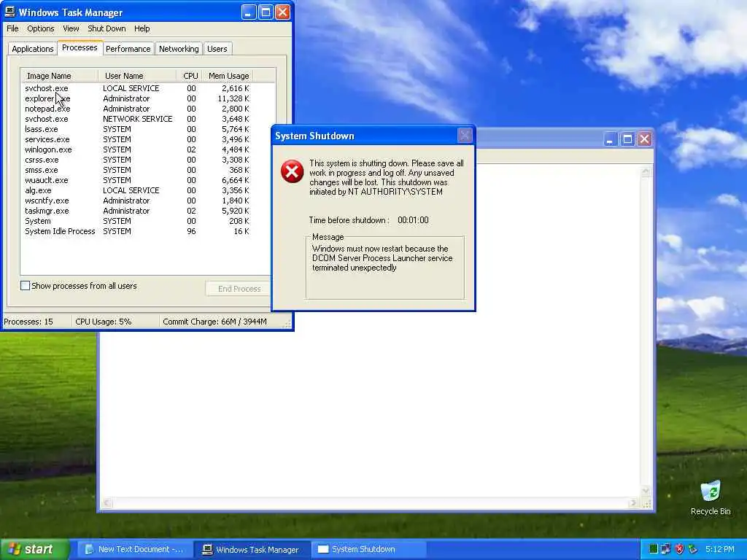
Task: Close the Notepad window behind the dialog
Action: click(x=645, y=139)
